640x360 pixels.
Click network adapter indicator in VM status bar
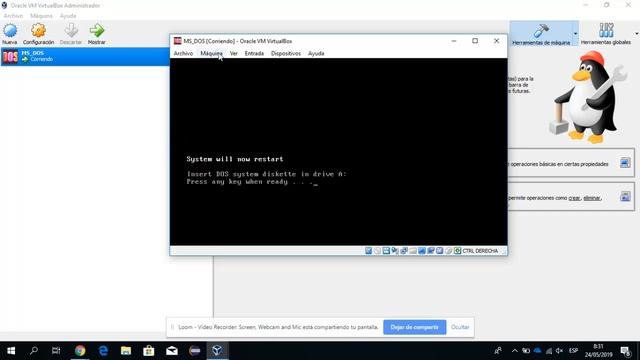click(x=404, y=251)
